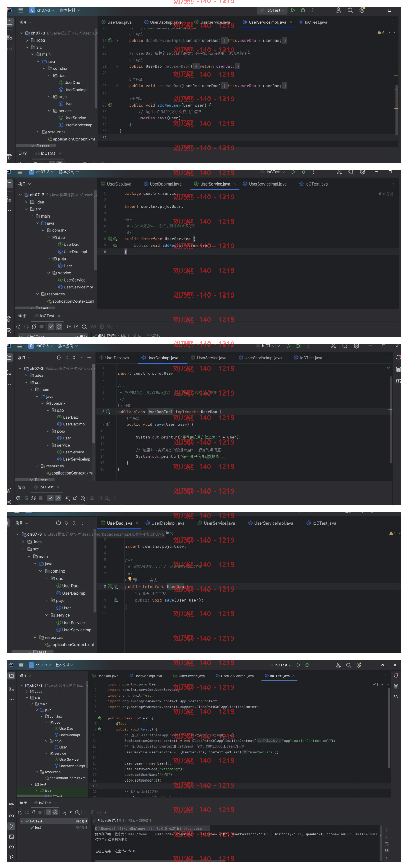Open Notifications bell in IoCTest.java editor window
Viewport: 408px width, 868px height.
point(396,676)
